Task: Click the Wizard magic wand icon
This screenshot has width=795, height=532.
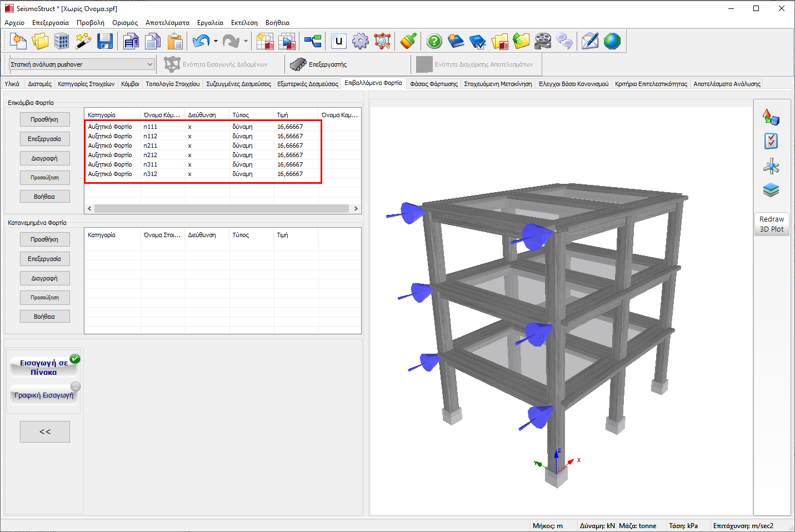Action: 83,41
